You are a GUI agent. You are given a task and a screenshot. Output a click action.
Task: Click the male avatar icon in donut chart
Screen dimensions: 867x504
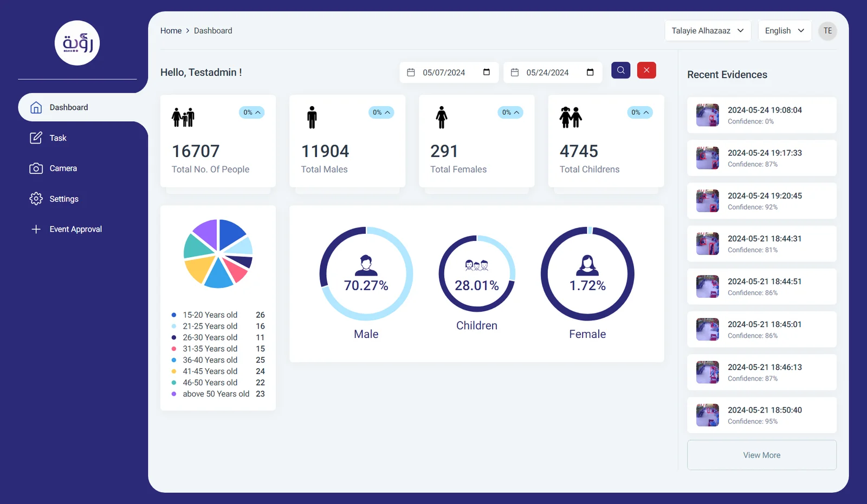point(366,265)
